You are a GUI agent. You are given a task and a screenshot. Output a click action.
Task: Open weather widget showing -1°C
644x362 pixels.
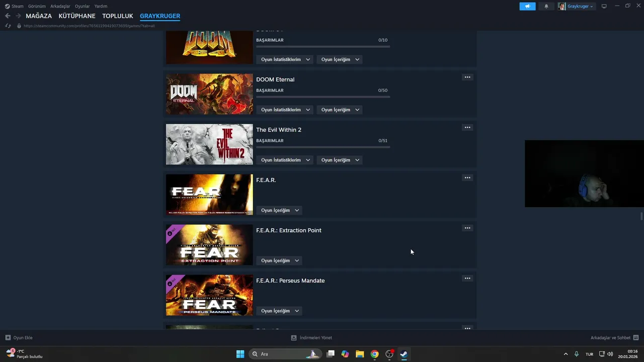pos(24,354)
